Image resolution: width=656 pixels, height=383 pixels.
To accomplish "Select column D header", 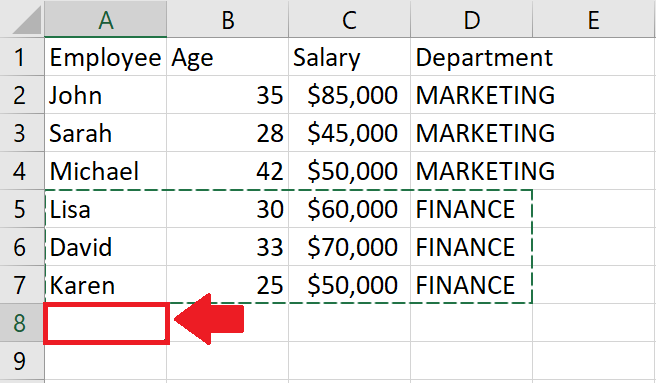I will [x=472, y=19].
